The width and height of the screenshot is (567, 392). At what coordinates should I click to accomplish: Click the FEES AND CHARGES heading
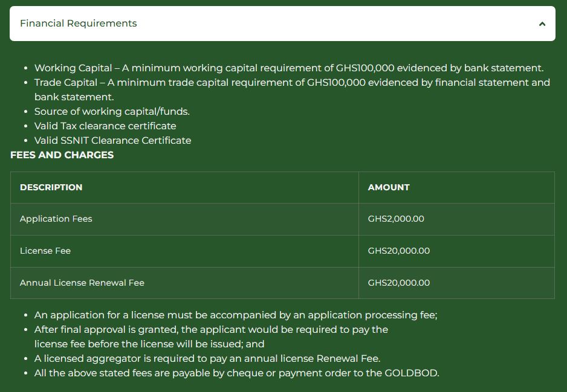click(x=62, y=155)
